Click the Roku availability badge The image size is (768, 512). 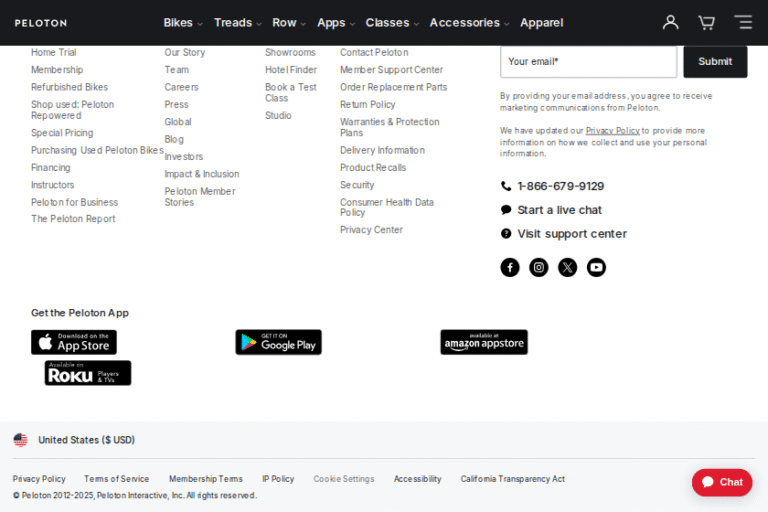click(x=88, y=373)
